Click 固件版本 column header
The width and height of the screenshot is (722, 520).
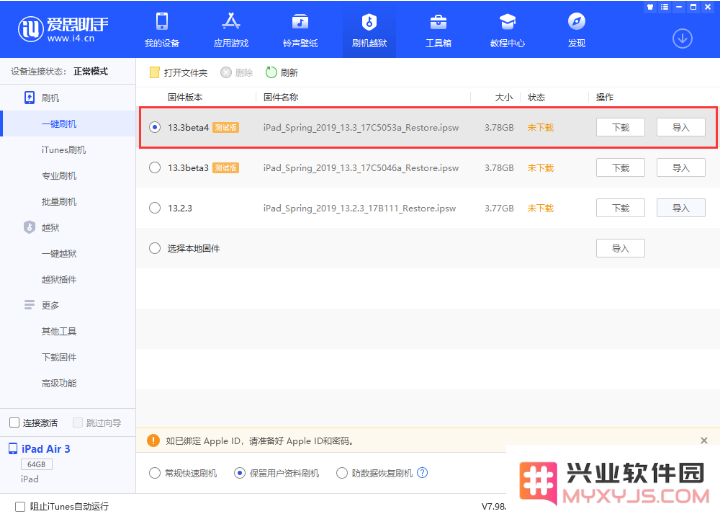[x=185, y=97]
